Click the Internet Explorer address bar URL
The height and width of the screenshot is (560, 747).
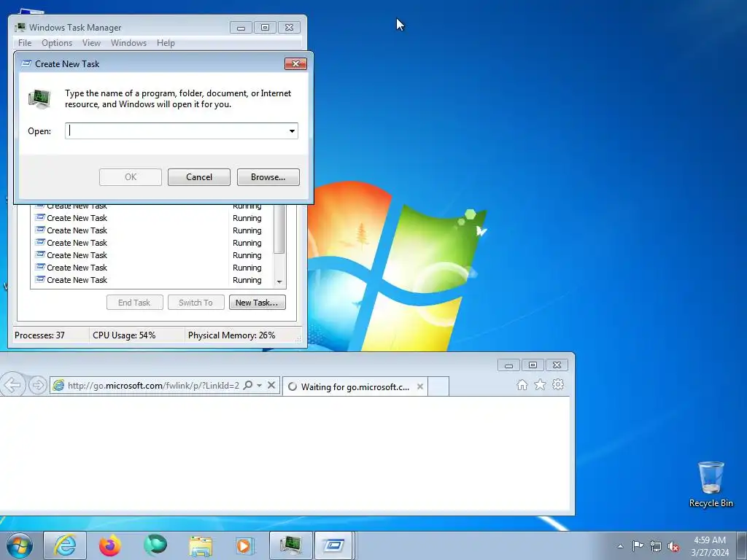tap(153, 385)
